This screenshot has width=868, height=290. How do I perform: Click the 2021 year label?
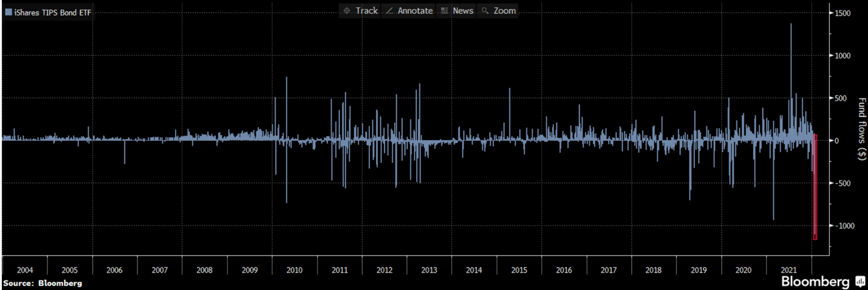point(789,270)
